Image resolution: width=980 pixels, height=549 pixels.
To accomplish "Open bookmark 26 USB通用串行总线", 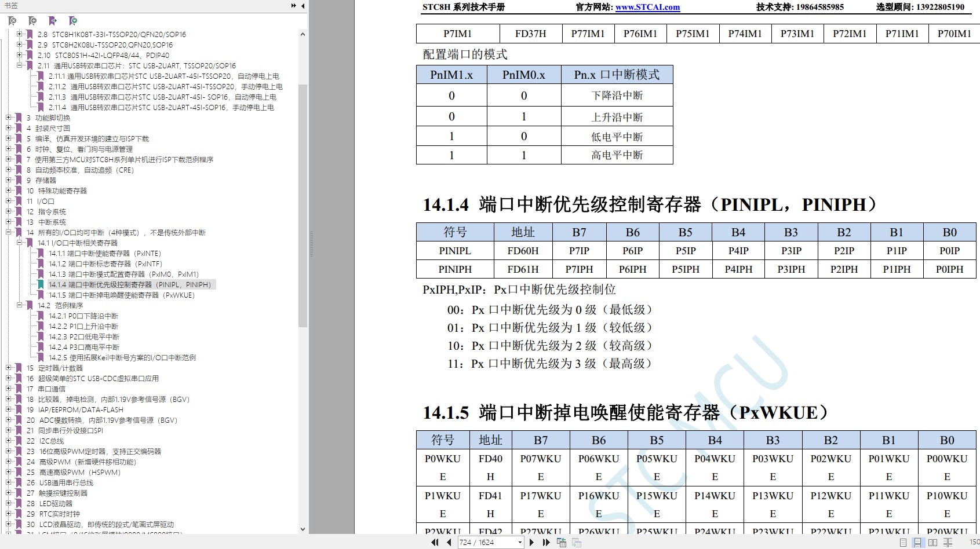I will (60, 483).
